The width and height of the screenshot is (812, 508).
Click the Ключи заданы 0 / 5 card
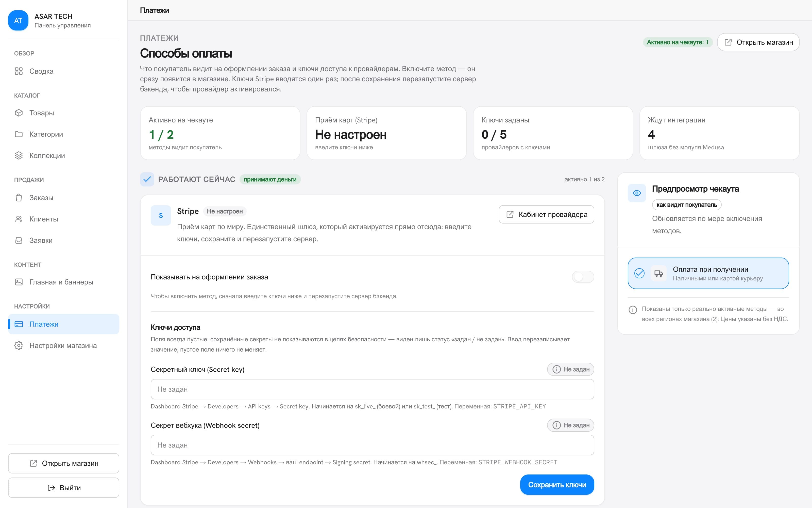(x=553, y=133)
